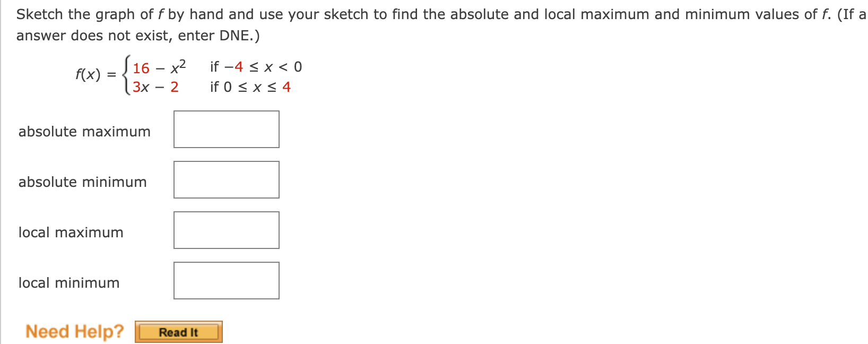This screenshot has width=868, height=344.
Task: Click the red value −4 in the condition
Action: point(234,66)
